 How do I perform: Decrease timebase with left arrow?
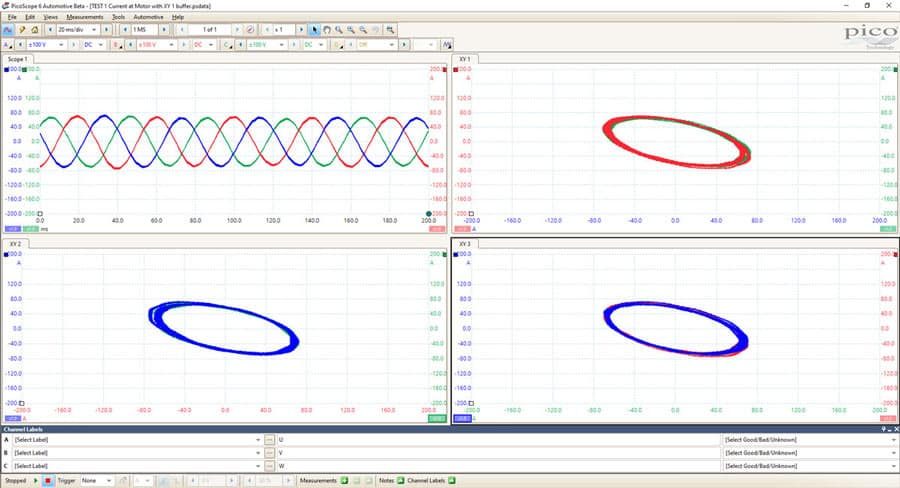[50, 29]
